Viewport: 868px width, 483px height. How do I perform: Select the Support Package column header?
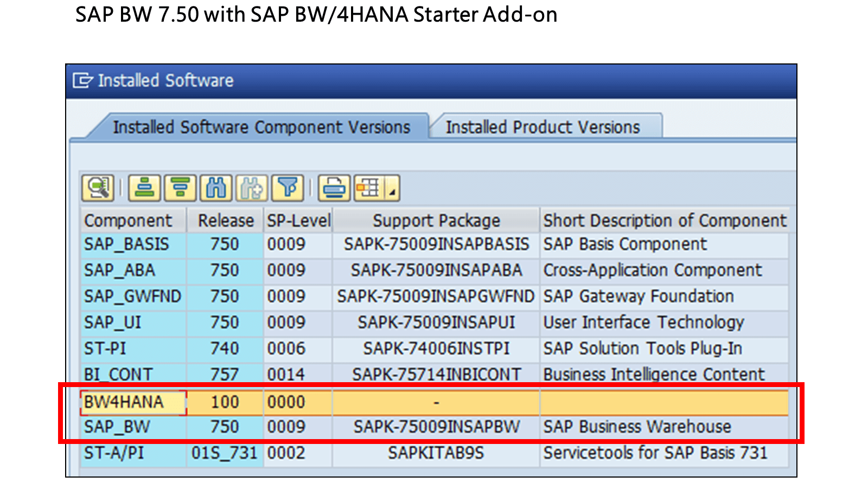[x=436, y=221]
